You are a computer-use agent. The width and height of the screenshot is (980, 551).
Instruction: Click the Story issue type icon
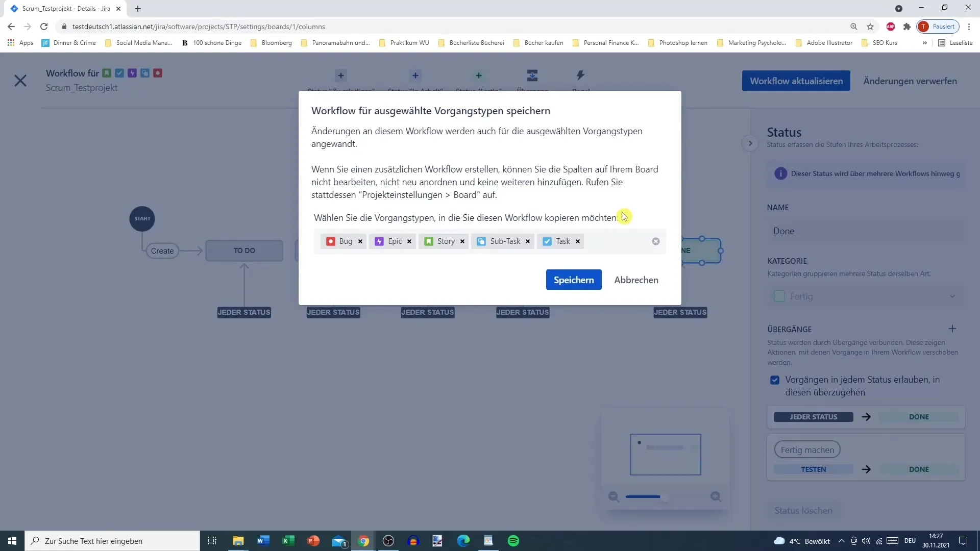429,241
